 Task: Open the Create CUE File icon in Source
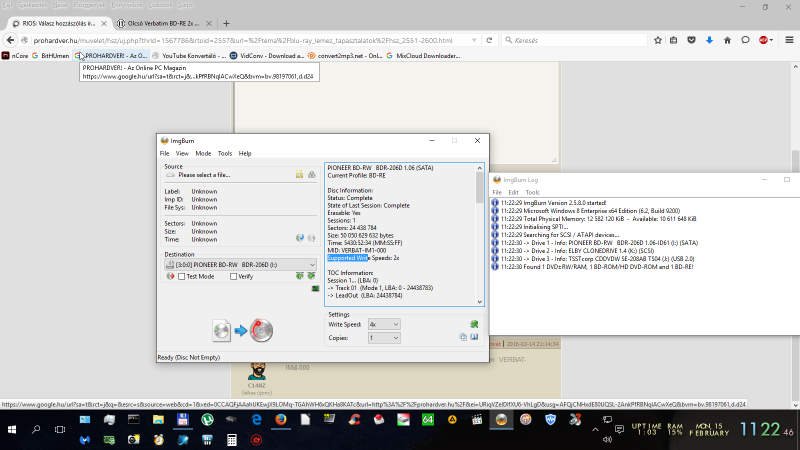pos(312,174)
